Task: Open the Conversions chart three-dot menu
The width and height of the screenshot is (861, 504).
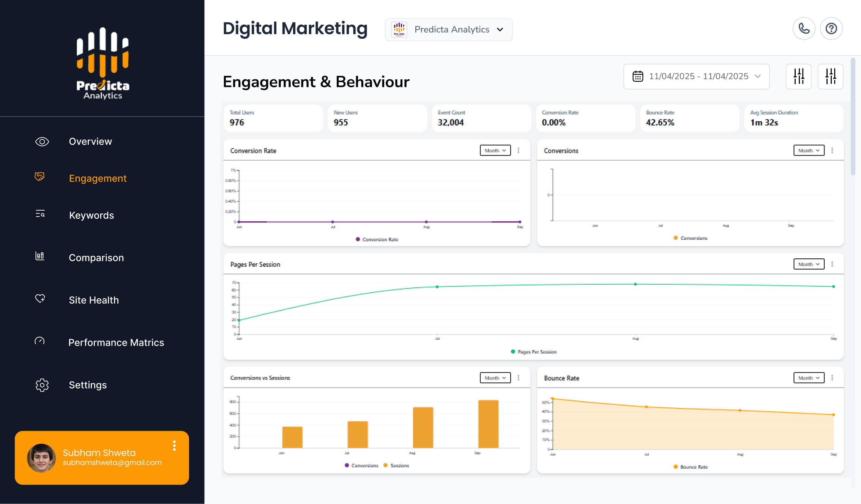Action: (x=832, y=151)
